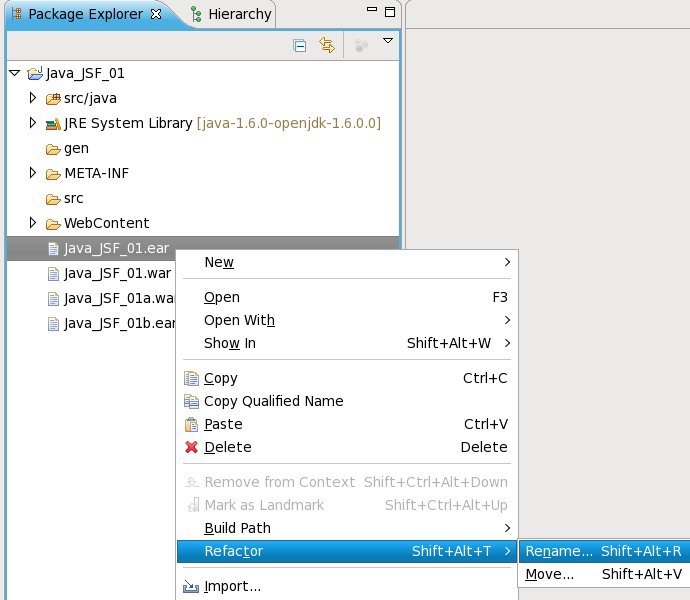Close the Package Explorer tab
The width and height of the screenshot is (690, 600).
[155, 14]
